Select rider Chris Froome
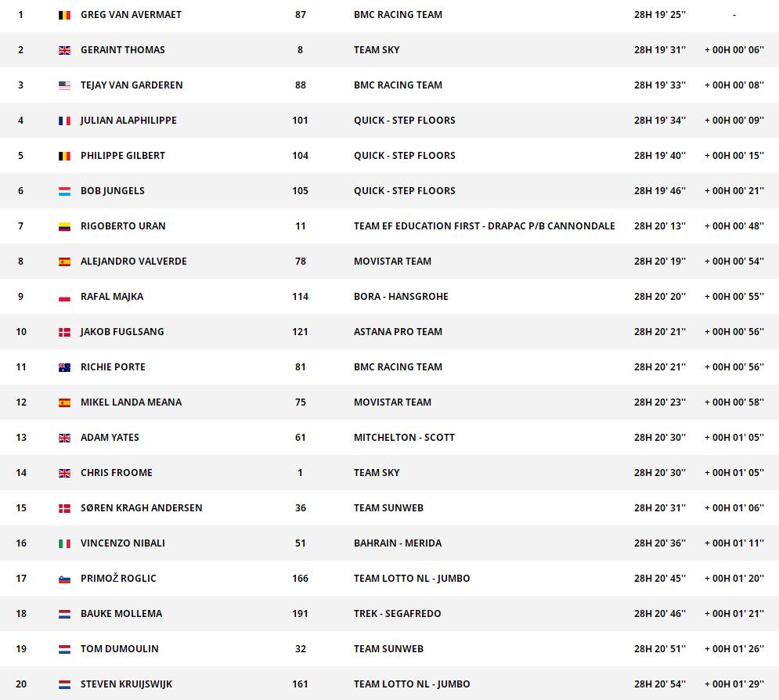The width and height of the screenshot is (779, 700). point(116,473)
